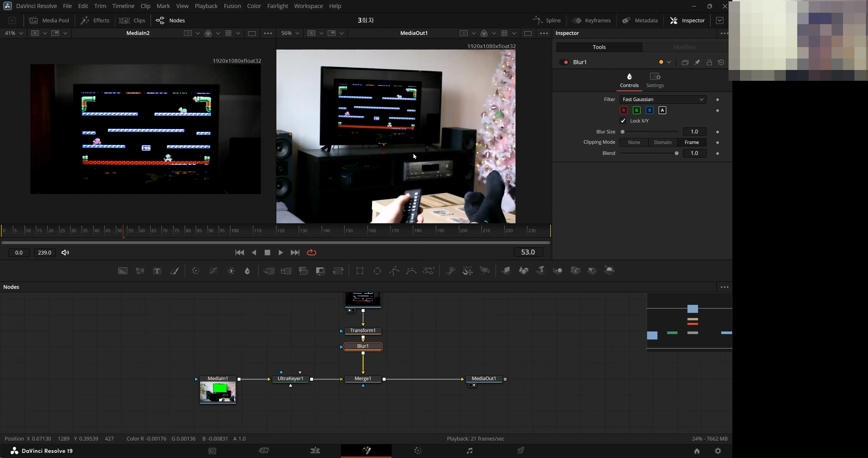Expand the Blur1 color tag dropdown arrow
Screen dimensions: 868x458
click(x=669, y=62)
